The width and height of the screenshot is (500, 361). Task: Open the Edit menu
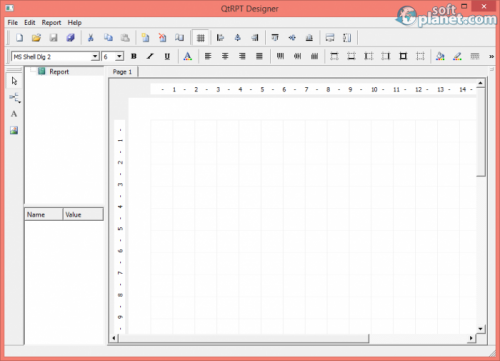[30, 23]
